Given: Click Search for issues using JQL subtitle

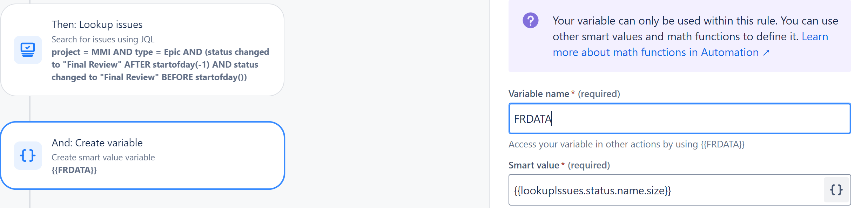Looking at the screenshot, I should pos(103,39).
